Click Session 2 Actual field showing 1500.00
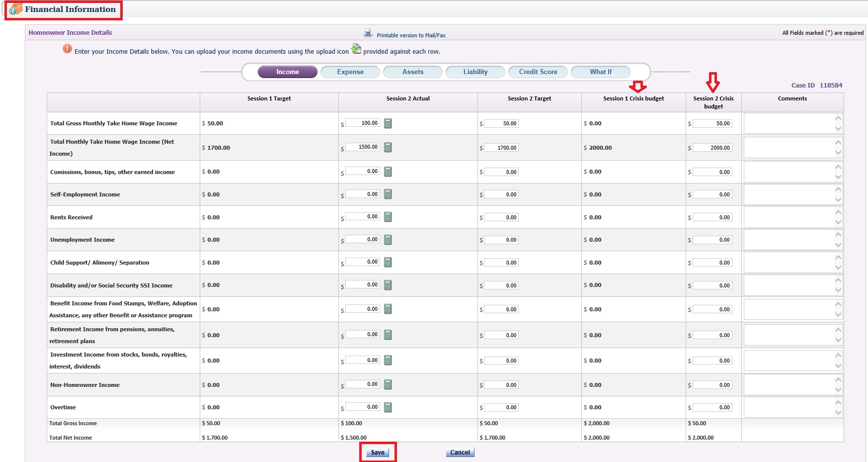868x462 pixels. [x=363, y=147]
